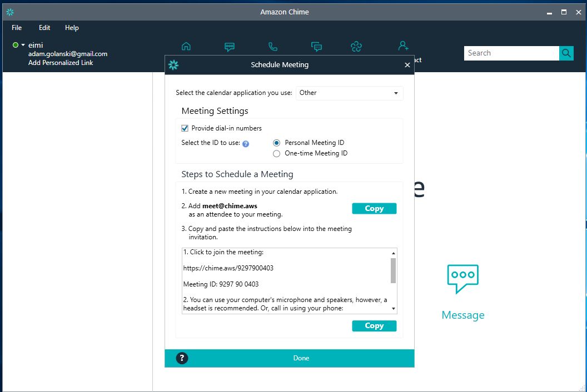Click the eimi user name
This screenshot has width=587, height=392.
36,46
